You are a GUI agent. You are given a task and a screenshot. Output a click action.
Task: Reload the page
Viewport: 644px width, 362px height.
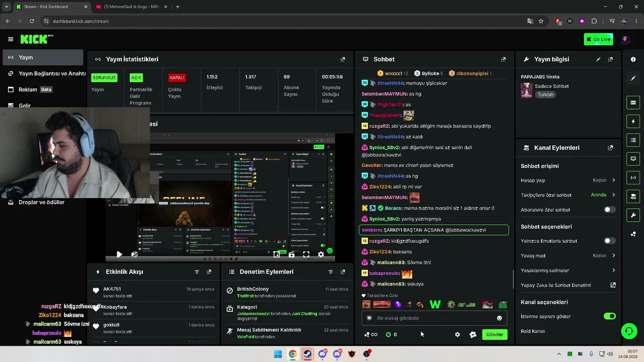[32, 21]
